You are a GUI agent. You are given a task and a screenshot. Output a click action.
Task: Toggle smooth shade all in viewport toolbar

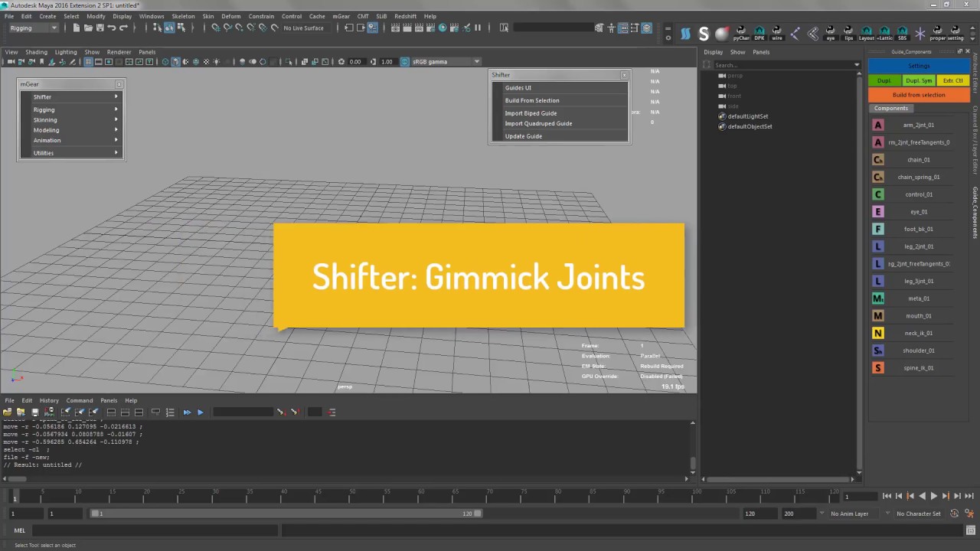pos(175,61)
